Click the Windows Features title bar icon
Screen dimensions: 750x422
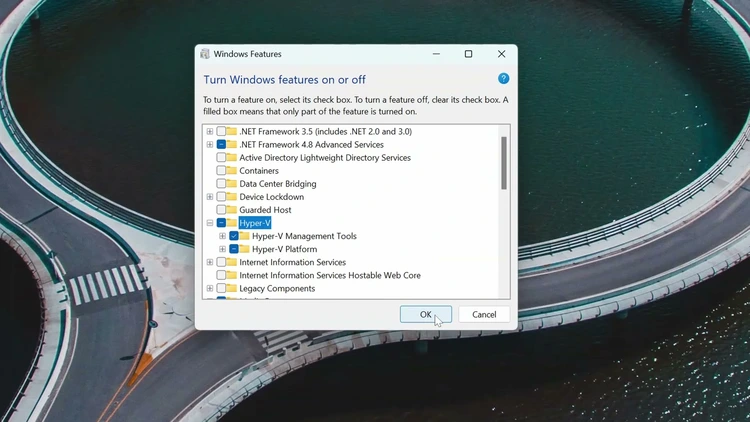pos(205,54)
